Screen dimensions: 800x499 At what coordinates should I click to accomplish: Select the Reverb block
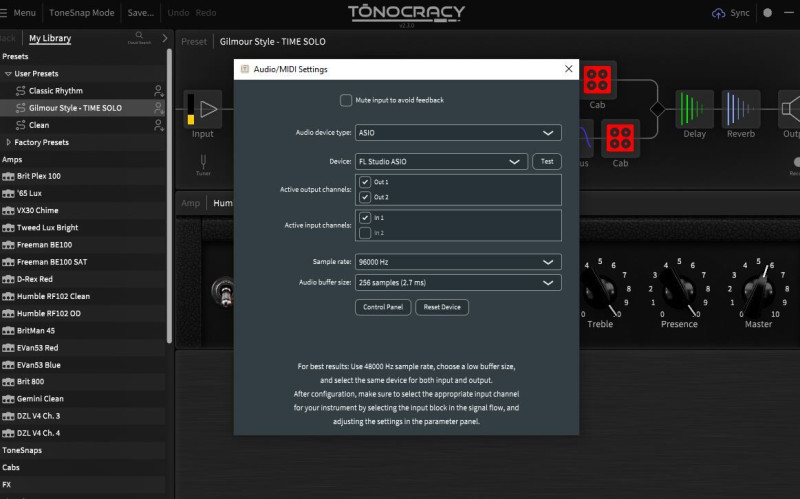(741, 109)
